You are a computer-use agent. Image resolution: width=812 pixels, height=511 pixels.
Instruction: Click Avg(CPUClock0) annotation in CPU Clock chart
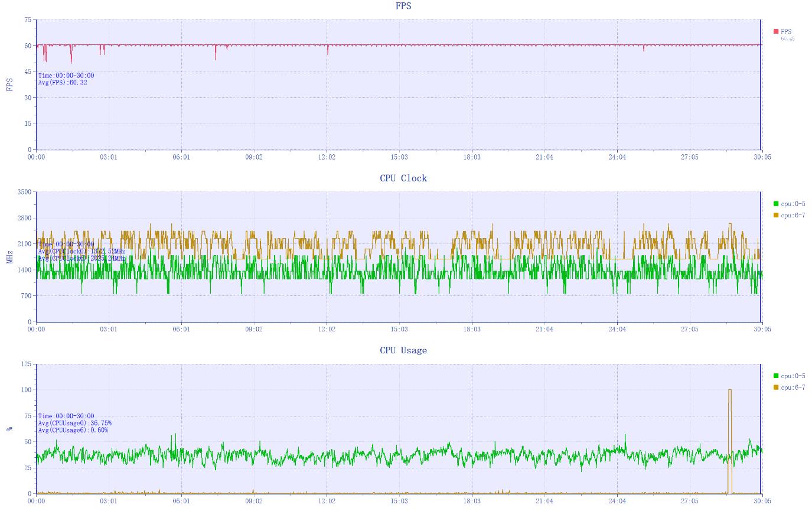81,252
